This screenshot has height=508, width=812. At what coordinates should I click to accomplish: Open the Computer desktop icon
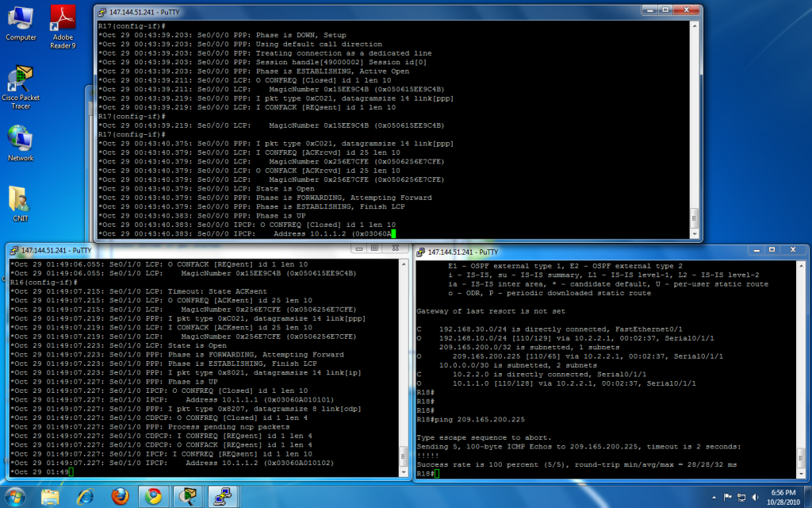point(21,22)
